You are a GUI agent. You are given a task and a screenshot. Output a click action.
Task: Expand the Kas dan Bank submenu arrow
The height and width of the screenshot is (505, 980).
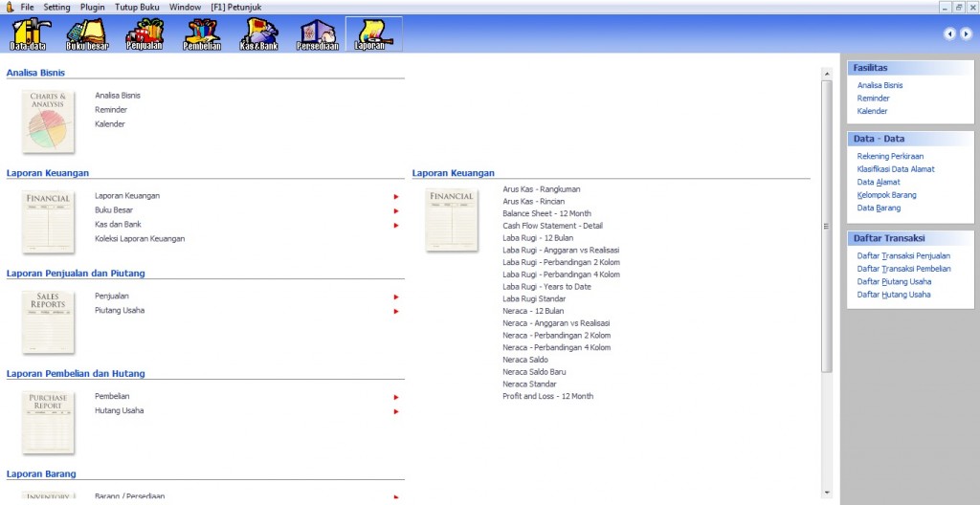tap(395, 225)
